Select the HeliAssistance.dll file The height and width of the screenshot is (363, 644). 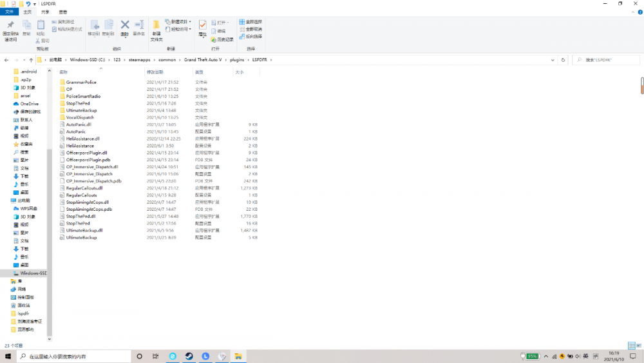82,139
